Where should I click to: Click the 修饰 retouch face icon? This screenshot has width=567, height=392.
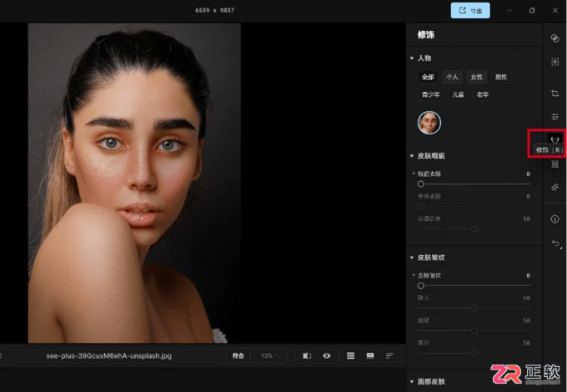(x=554, y=139)
